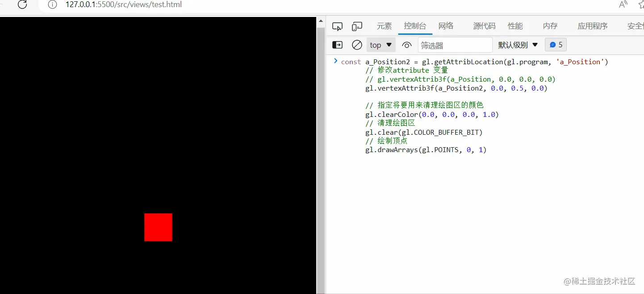The width and height of the screenshot is (644, 294).
Task: Open the top context dropdown
Action: click(x=381, y=45)
